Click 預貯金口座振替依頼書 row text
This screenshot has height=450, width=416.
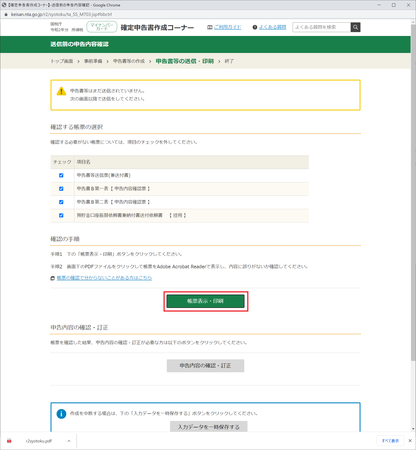(x=131, y=215)
